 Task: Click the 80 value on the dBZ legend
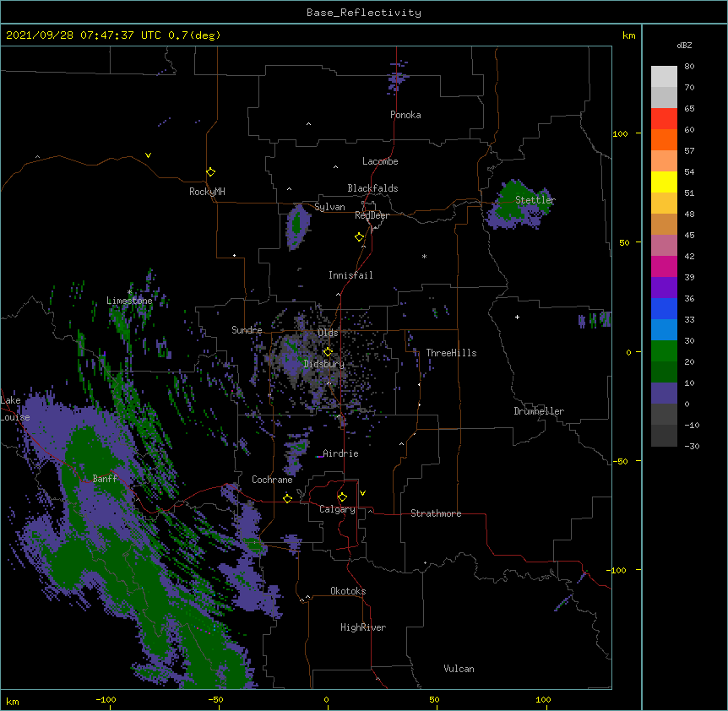tap(689, 67)
